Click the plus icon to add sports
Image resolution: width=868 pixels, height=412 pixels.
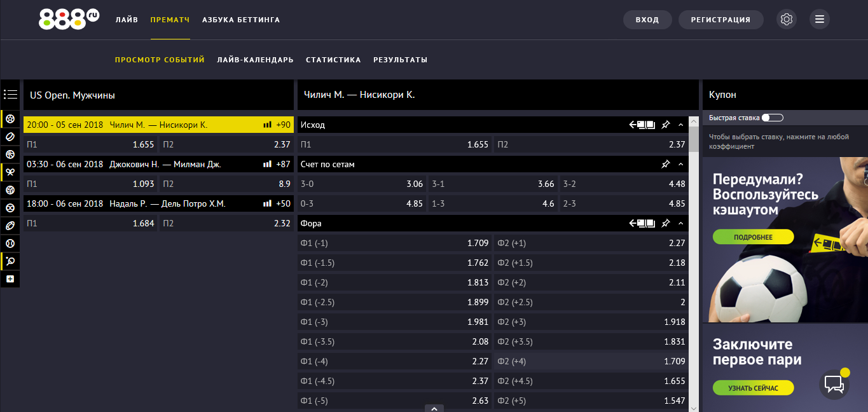tap(10, 279)
